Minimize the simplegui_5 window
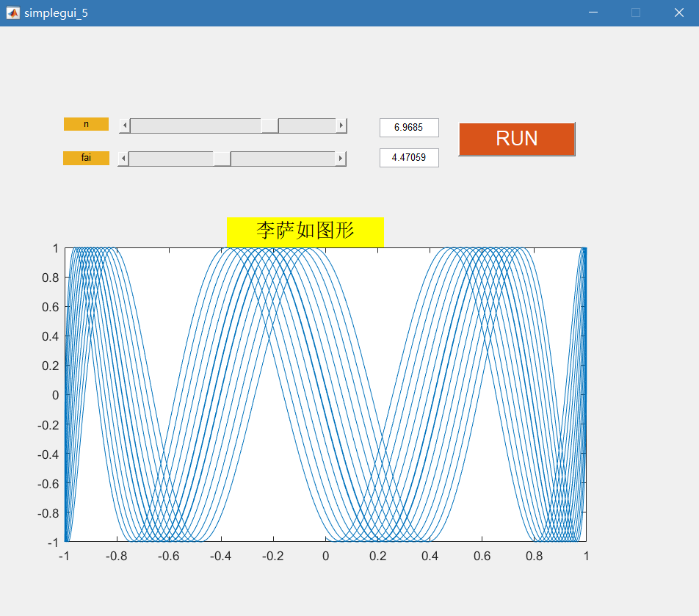Viewport: 699px width, 616px height. tap(593, 13)
